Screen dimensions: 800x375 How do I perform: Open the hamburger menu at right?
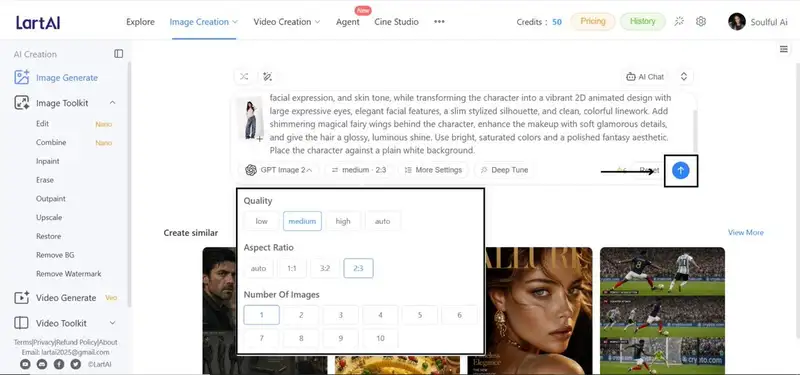click(x=784, y=49)
